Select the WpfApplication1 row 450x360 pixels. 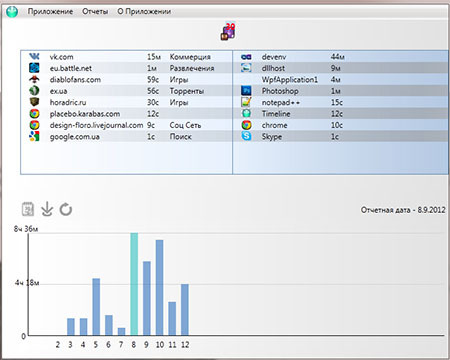point(340,79)
